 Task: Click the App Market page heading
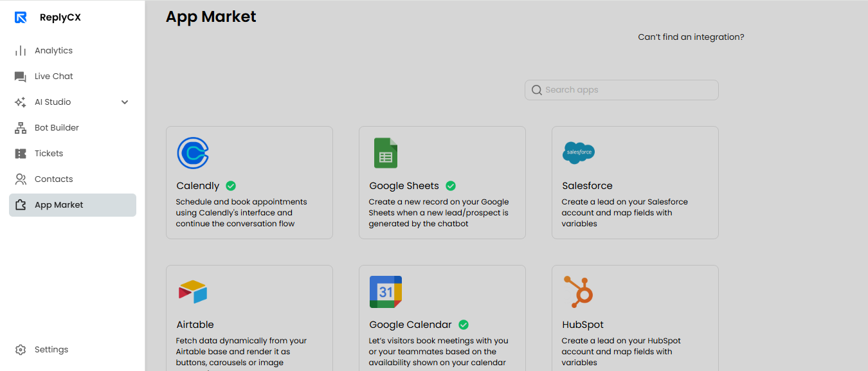click(x=211, y=17)
